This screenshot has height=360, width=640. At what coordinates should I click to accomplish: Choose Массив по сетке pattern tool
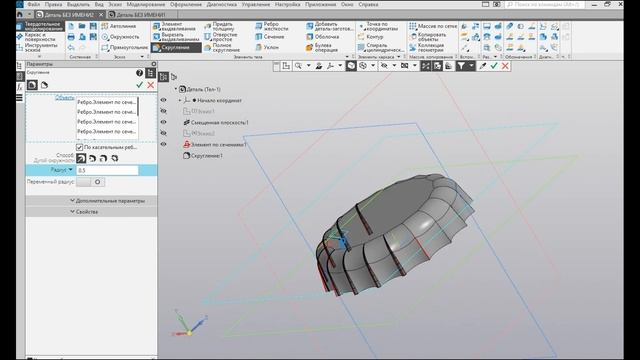[x=433, y=26]
